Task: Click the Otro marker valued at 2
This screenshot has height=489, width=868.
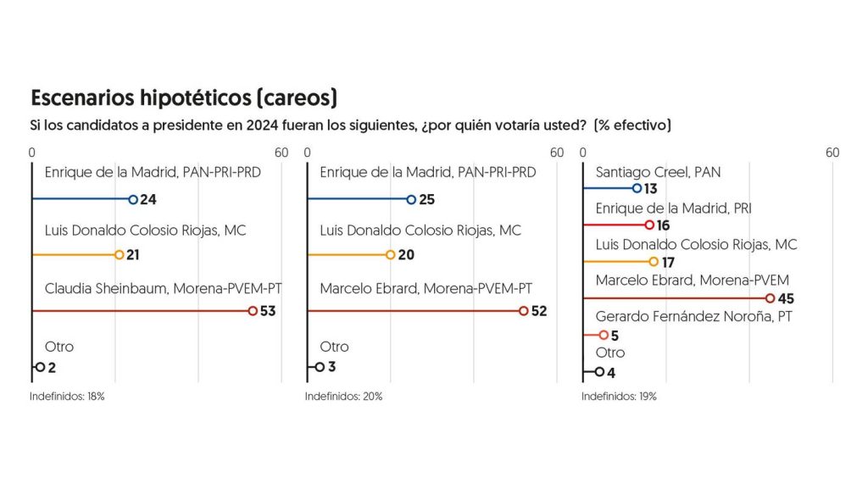Action: point(40,367)
